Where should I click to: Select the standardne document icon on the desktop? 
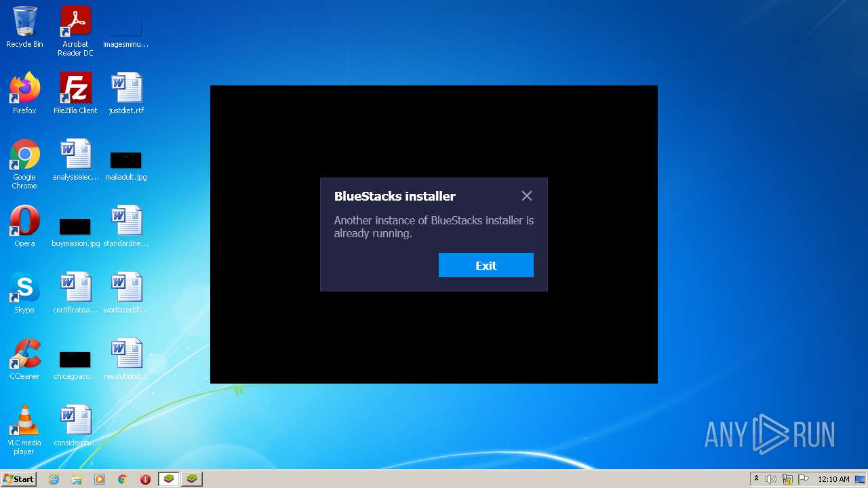(126, 226)
